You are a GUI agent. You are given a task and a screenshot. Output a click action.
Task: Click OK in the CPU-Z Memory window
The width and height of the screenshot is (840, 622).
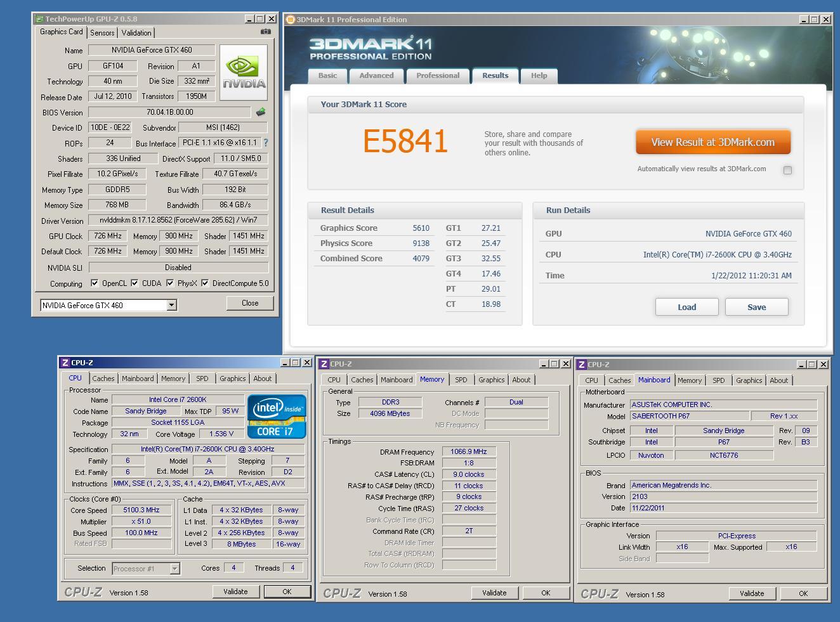click(x=546, y=593)
